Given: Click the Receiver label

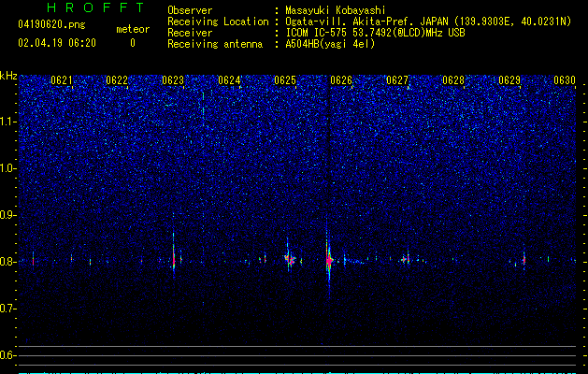Looking at the screenshot, I should 190,33.
